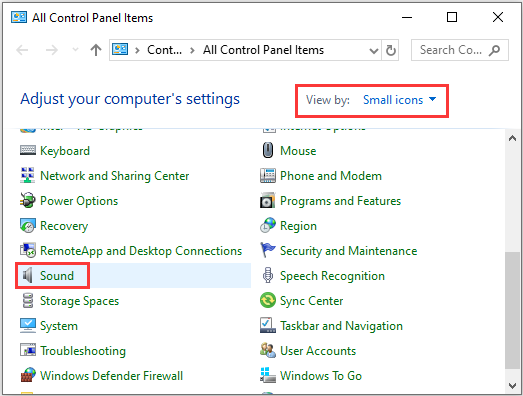Select All Control Panel Items breadcrumb
Viewport: 523px width, 396px height.
(263, 50)
